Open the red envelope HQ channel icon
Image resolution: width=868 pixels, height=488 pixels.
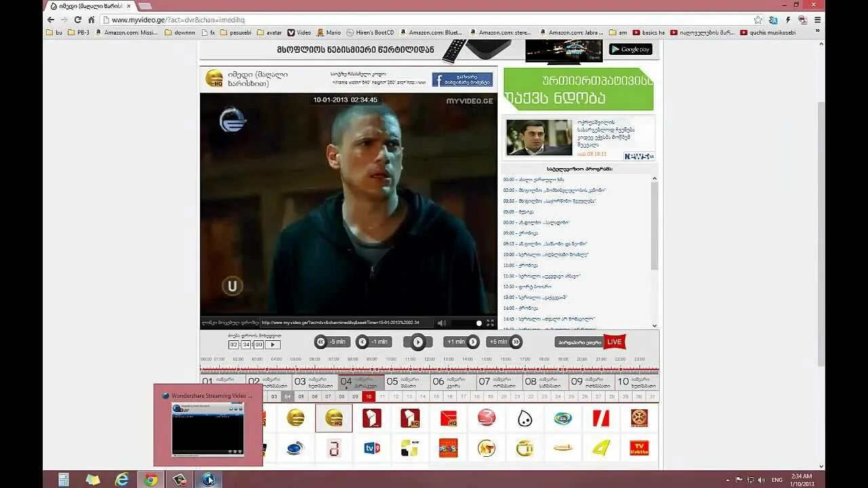coord(448,418)
